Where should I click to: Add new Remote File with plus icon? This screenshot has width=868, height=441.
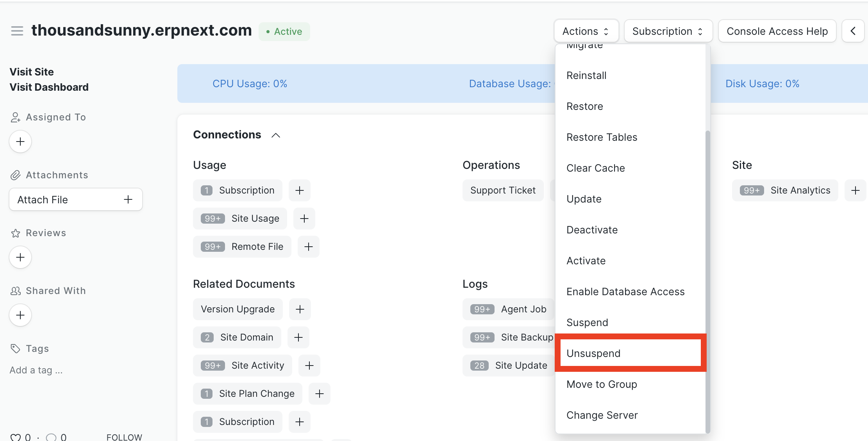point(308,247)
